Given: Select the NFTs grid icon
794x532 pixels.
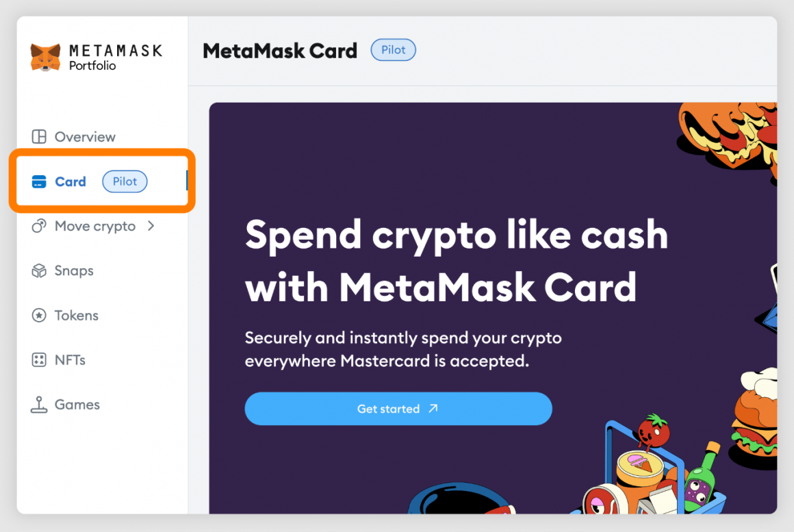Looking at the screenshot, I should click(x=38, y=359).
